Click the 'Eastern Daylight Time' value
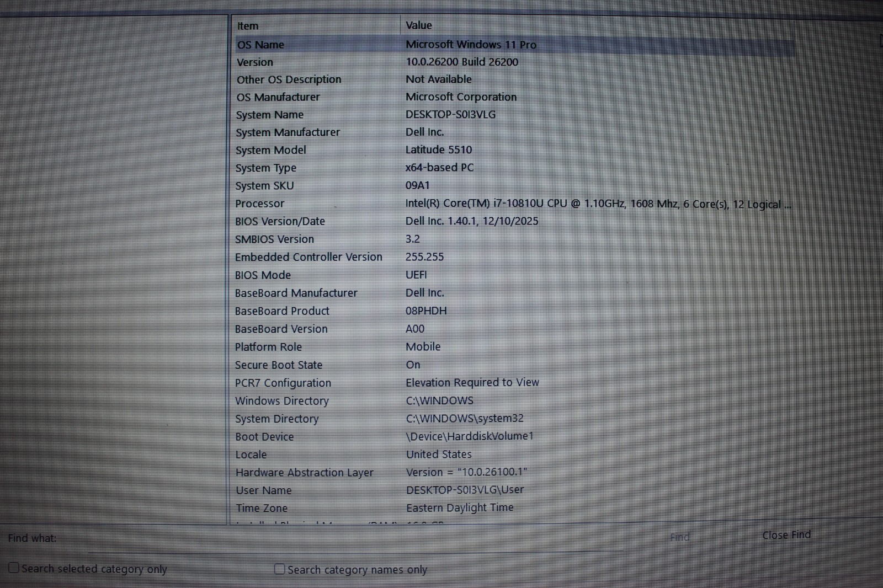The width and height of the screenshot is (883, 588). click(x=460, y=507)
